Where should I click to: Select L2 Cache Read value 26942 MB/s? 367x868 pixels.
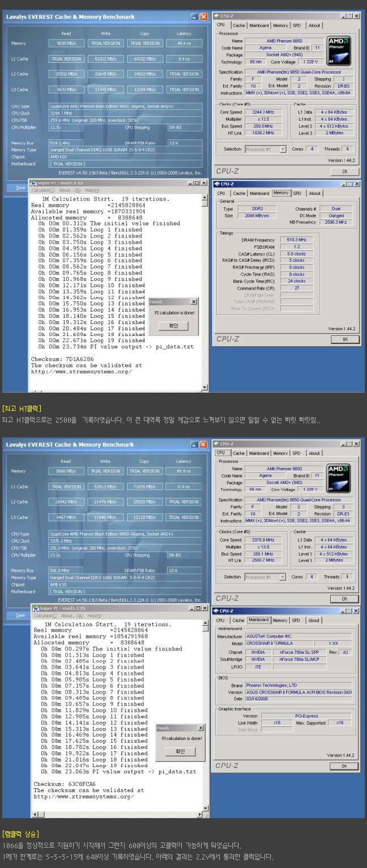tap(66, 502)
